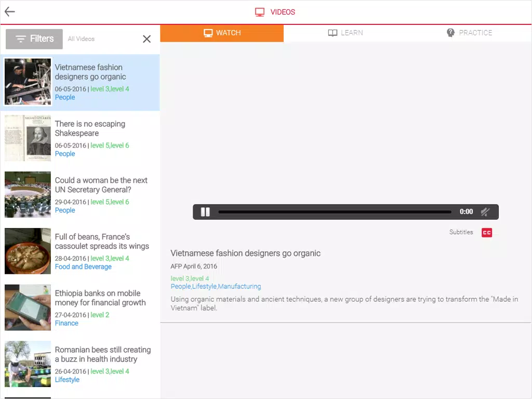Open the Ethiopia mobile money thumbnail
The height and width of the screenshot is (399, 532).
click(x=28, y=308)
